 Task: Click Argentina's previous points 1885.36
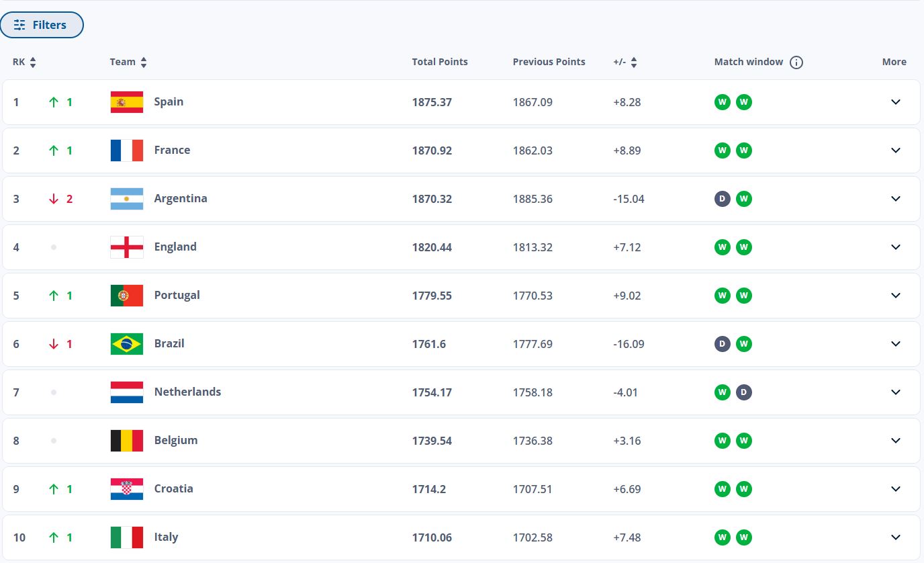tap(533, 199)
